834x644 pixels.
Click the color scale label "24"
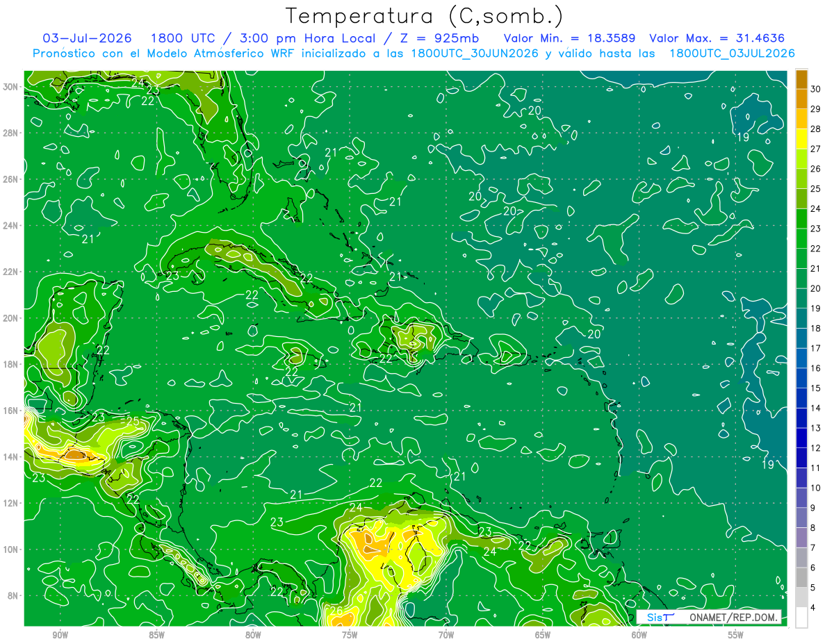(815, 208)
